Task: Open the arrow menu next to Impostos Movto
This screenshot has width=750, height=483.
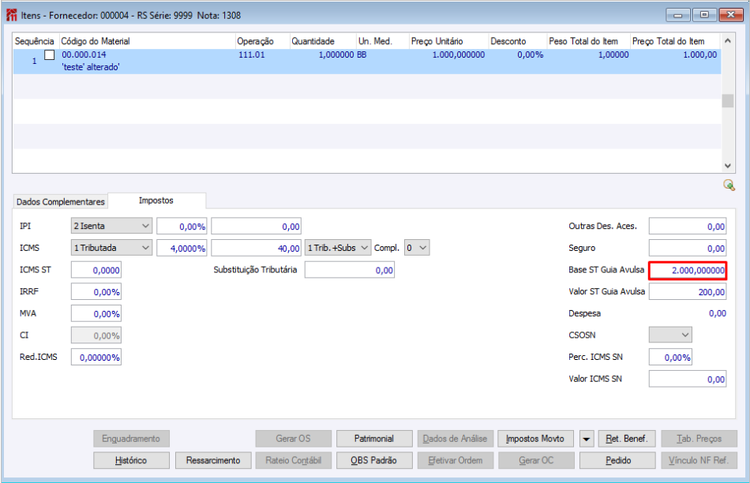Action: [x=586, y=439]
